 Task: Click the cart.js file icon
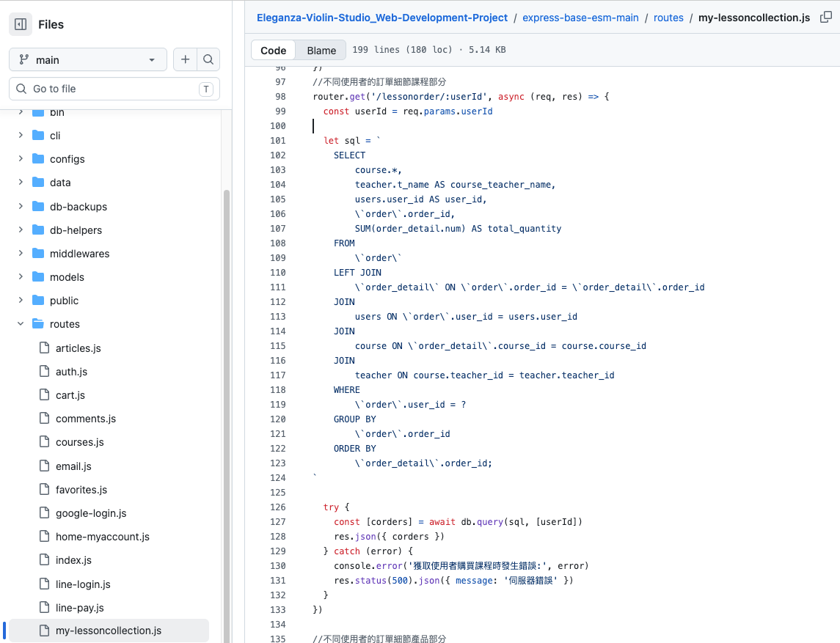point(45,395)
